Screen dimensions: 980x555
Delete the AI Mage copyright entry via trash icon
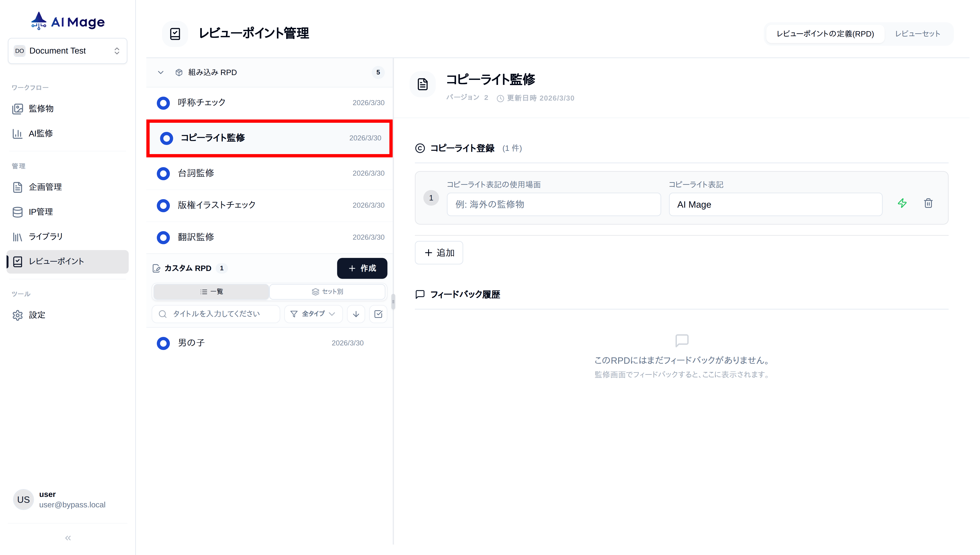[x=929, y=203]
